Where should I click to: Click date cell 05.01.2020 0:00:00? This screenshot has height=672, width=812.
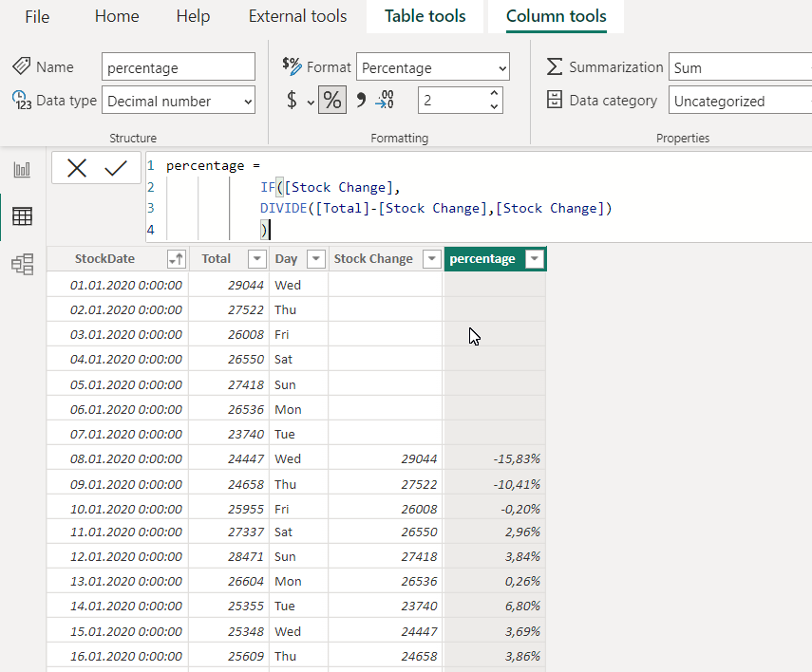(x=118, y=384)
